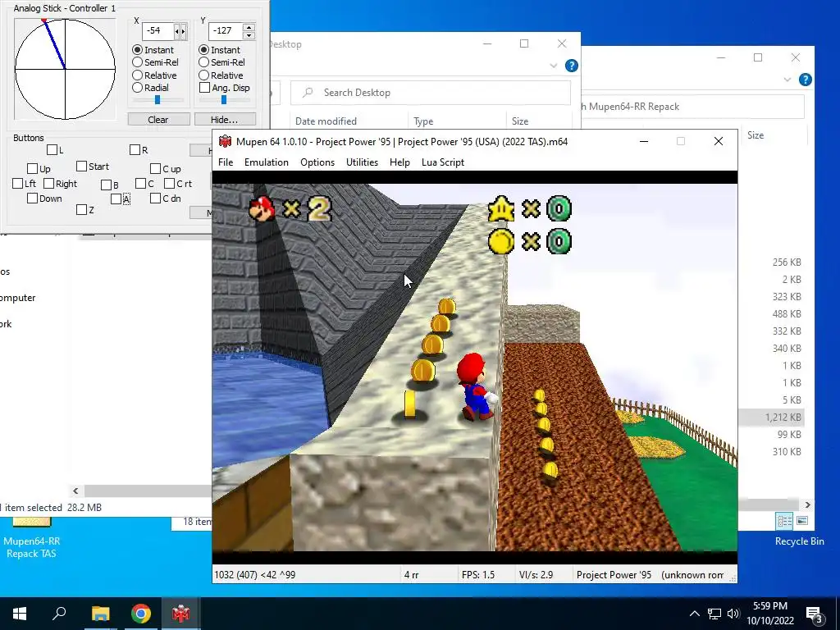The image size is (840, 630).
Task: Decrease X value with left arrow
Action: tap(177, 31)
